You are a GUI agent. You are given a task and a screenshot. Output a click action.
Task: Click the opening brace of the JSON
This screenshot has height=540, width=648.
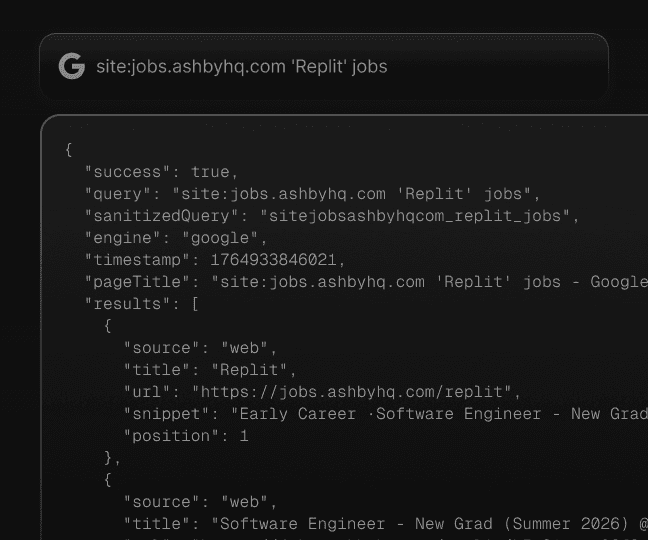pos(69,150)
